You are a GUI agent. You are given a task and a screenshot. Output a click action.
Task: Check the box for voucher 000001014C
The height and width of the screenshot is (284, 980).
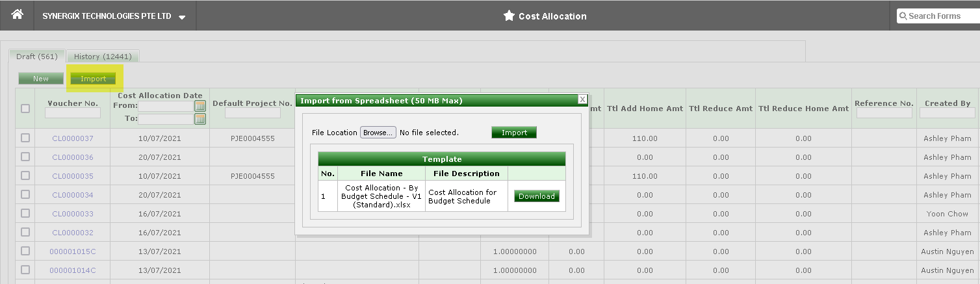point(25,270)
